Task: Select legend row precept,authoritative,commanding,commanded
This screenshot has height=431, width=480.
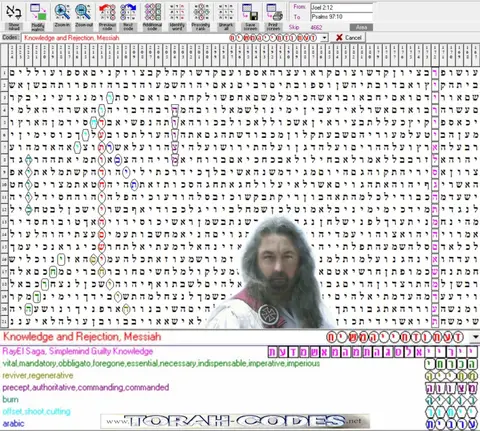Action: (x=86, y=387)
